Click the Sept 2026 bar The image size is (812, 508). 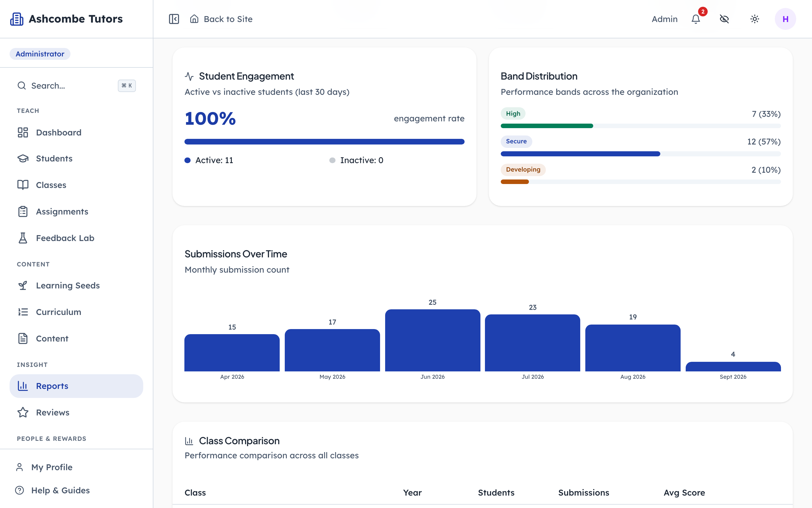tap(733, 367)
